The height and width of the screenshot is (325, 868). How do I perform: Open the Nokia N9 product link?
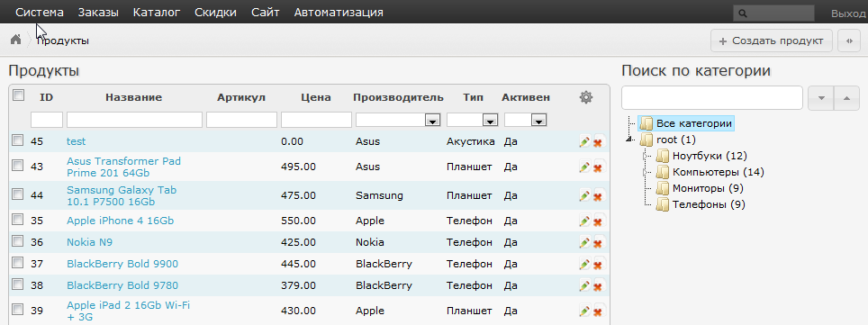coord(90,242)
